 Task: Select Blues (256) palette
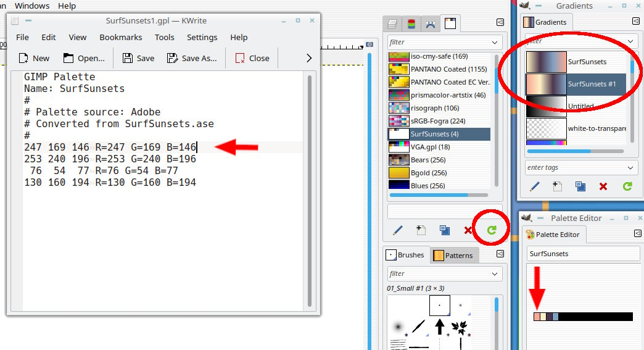(x=439, y=185)
